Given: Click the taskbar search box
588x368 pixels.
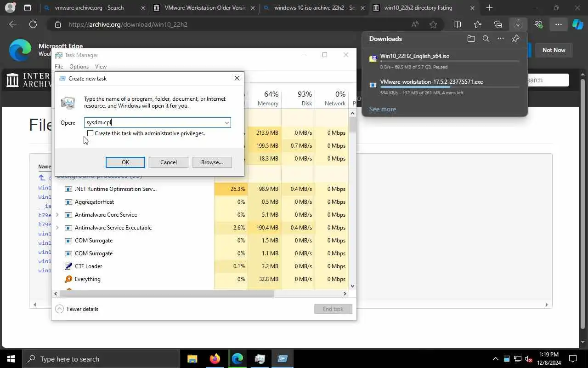Looking at the screenshot, I should pyautogui.click(x=101, y=359).
